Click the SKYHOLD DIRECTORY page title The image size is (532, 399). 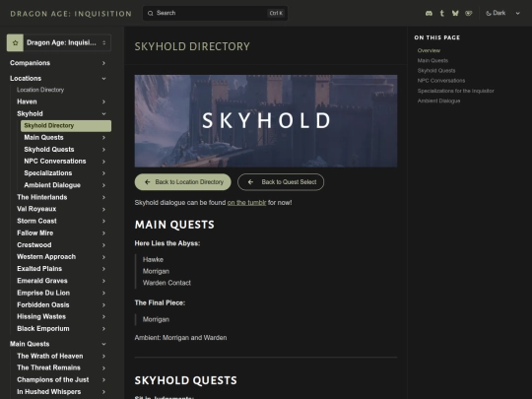click(192, 46)
